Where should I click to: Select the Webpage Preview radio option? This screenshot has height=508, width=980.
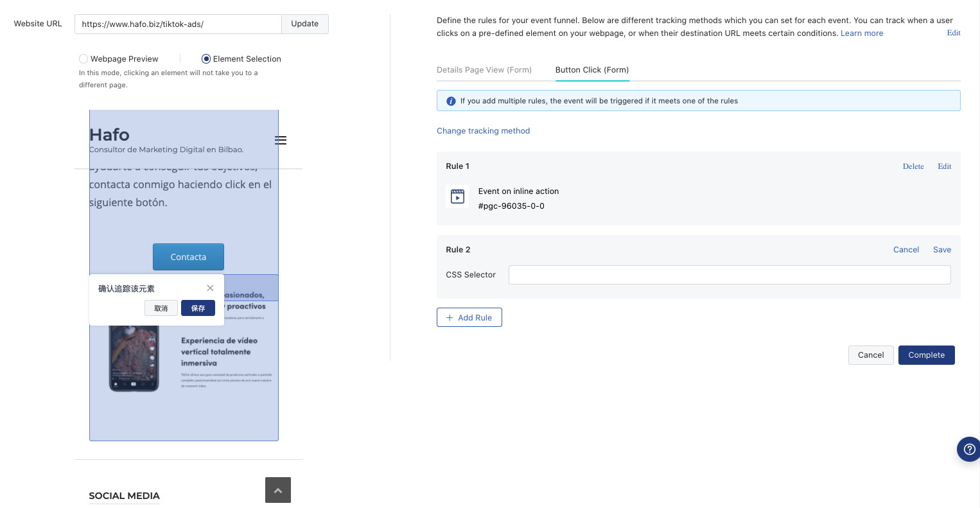83,58
